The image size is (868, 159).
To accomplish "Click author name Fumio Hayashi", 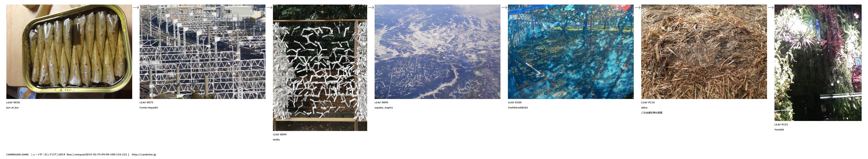I will coord(149,108).
